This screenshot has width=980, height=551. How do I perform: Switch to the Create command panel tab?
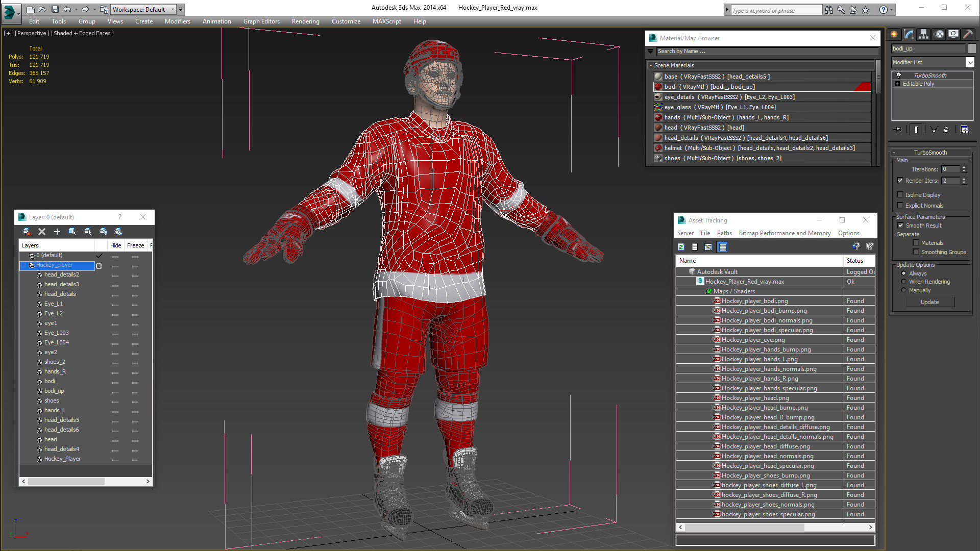[894, 34]
